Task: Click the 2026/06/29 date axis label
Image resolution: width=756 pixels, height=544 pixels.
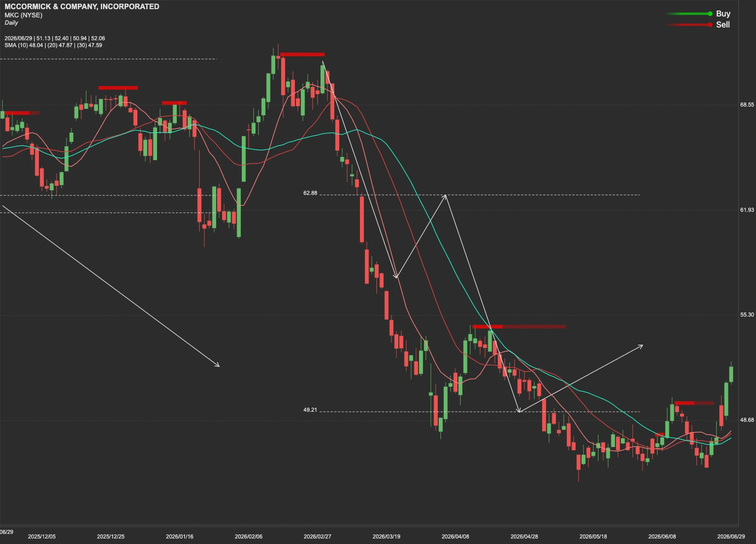Action: [731, 536]
